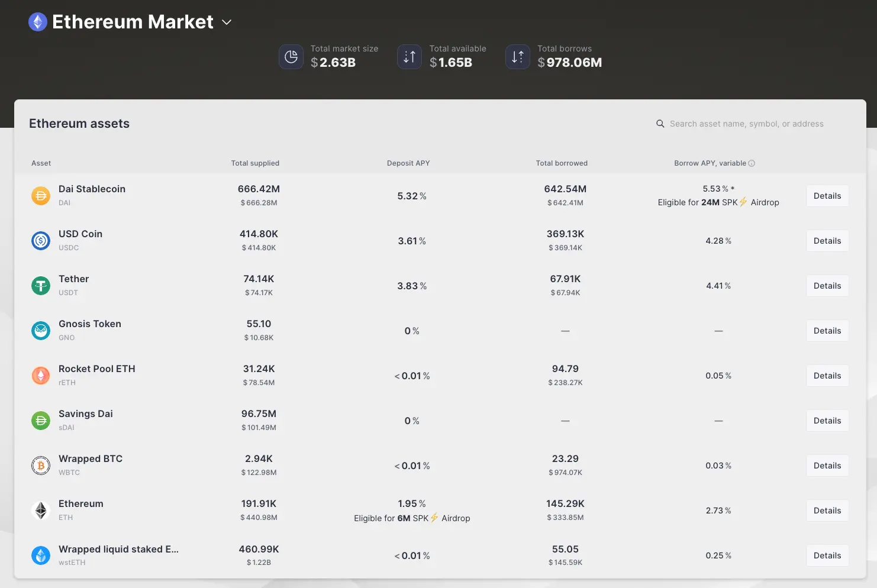Click the Deposit APY column header
Image resolution: width=877 pixels, height=588 pixels.
408,163
